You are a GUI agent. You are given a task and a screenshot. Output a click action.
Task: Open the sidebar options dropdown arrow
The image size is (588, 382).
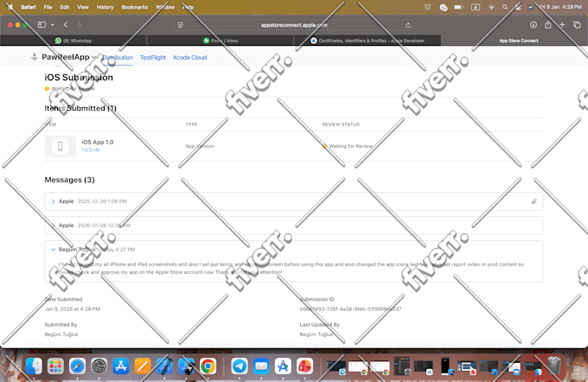tap(53, 25)
